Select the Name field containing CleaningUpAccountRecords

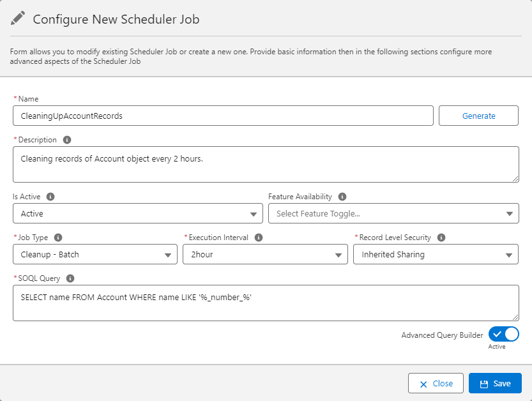pyautogui.click(x=222, y=116)
